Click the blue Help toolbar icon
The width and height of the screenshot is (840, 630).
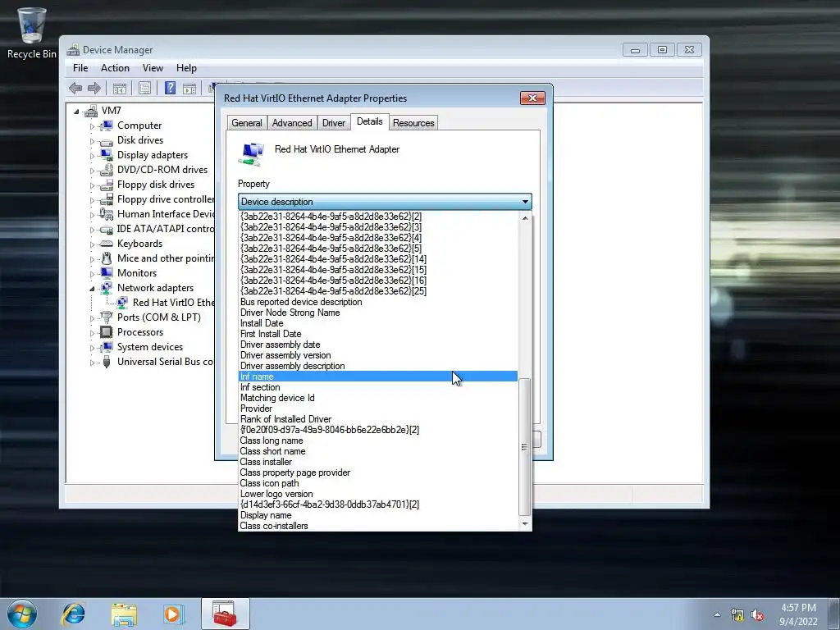coord(170,88)
